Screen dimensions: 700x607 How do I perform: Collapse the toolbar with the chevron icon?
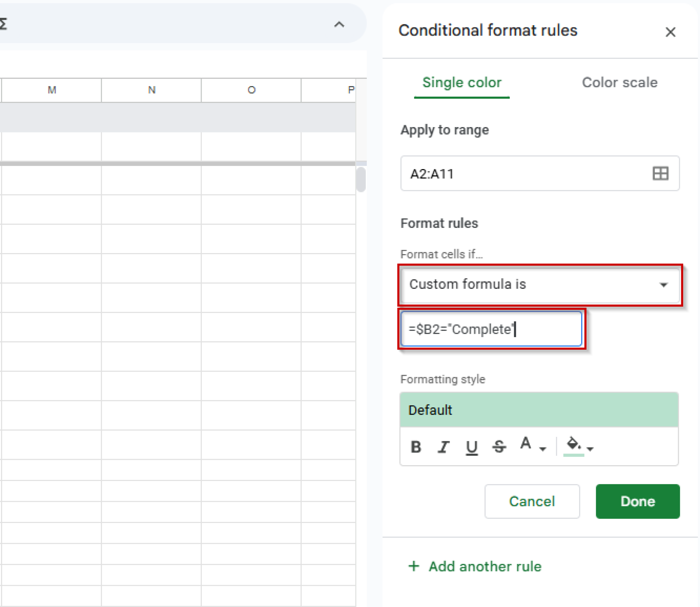(339, 24)
